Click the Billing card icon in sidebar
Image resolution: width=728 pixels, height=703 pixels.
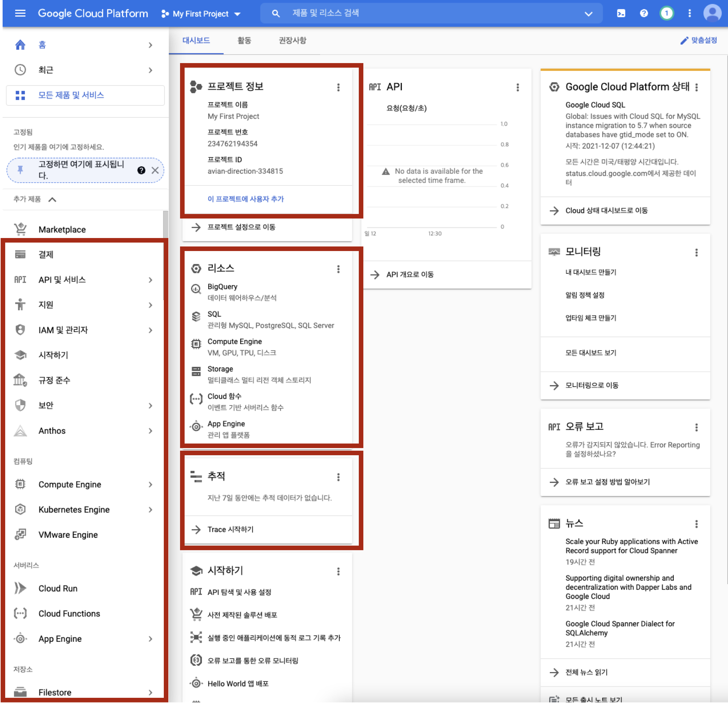point(20,254)
